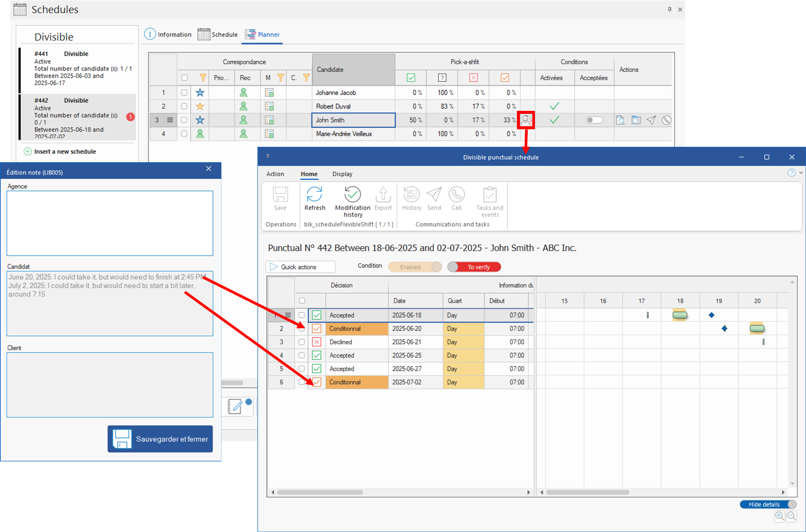
Task: Click the Refresh icon in the ribbon
Action: click(314, 195)
